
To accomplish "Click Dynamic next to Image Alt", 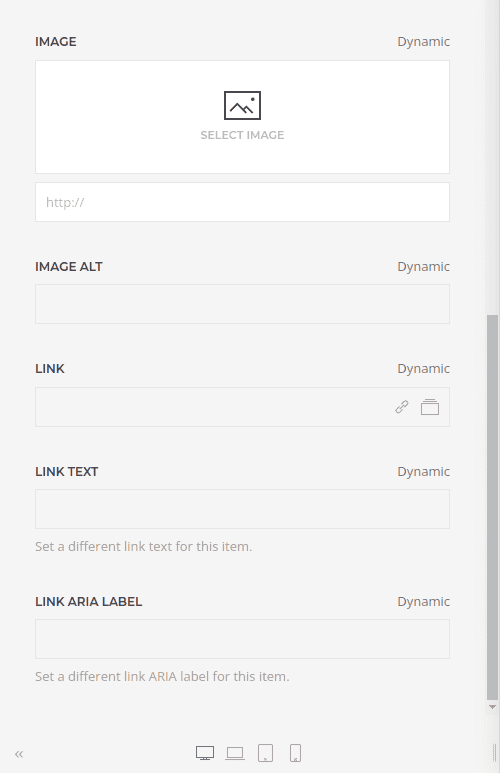I will 424,266.
